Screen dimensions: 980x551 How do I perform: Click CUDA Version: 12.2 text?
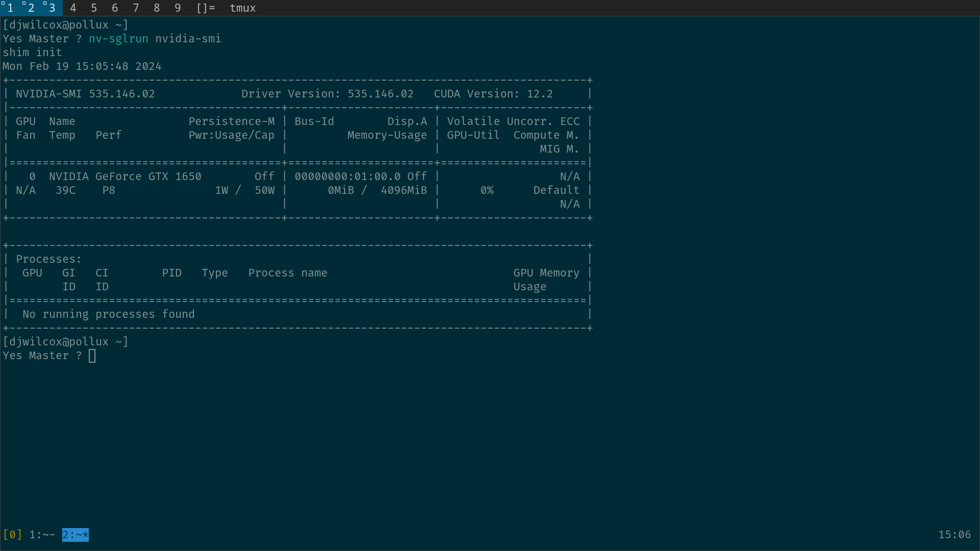point(494,94)
